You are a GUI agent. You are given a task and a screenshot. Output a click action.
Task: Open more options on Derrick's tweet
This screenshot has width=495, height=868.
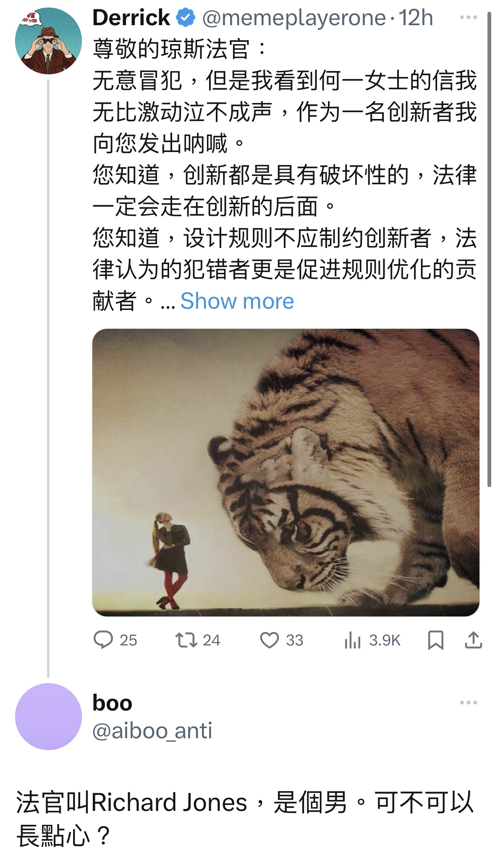pyautogui.click(x=469, y=17)
